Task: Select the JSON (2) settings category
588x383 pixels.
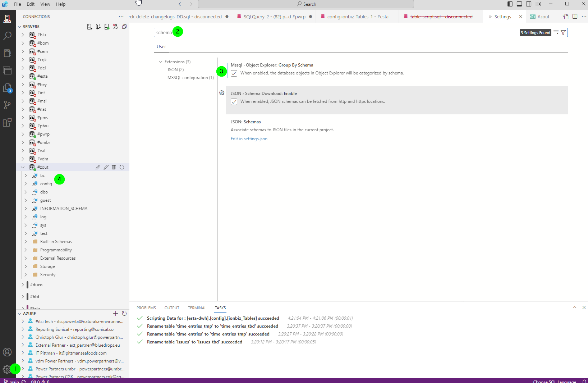Action: click(x=175, y=70)
